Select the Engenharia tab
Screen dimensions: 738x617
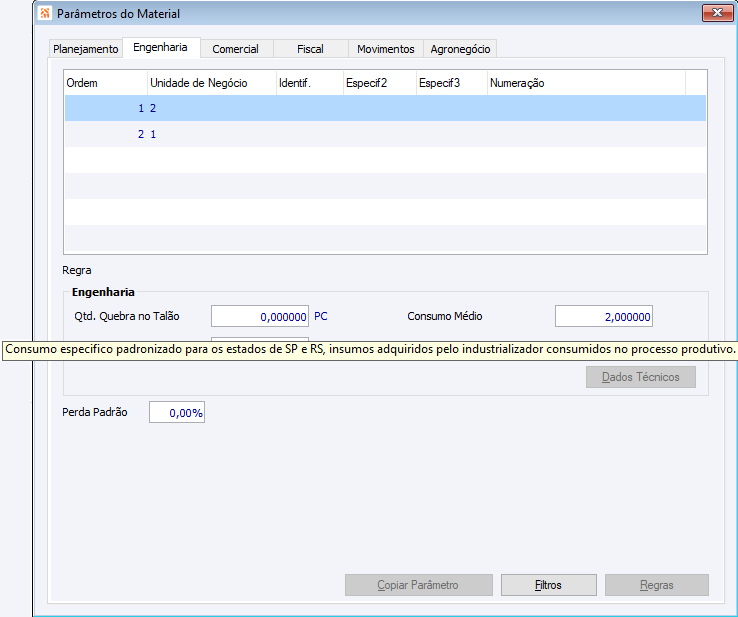point(160,48)
